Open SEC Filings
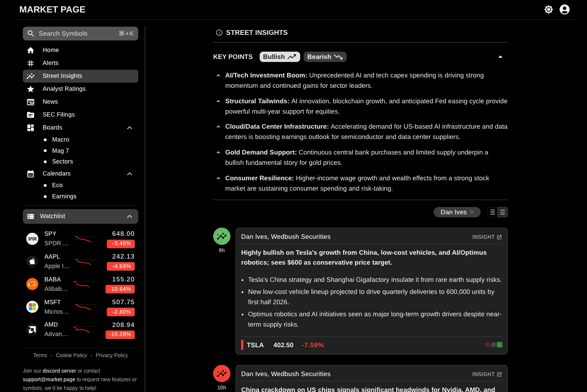Viewport: 587px width, 392px height. coord(81,115)
